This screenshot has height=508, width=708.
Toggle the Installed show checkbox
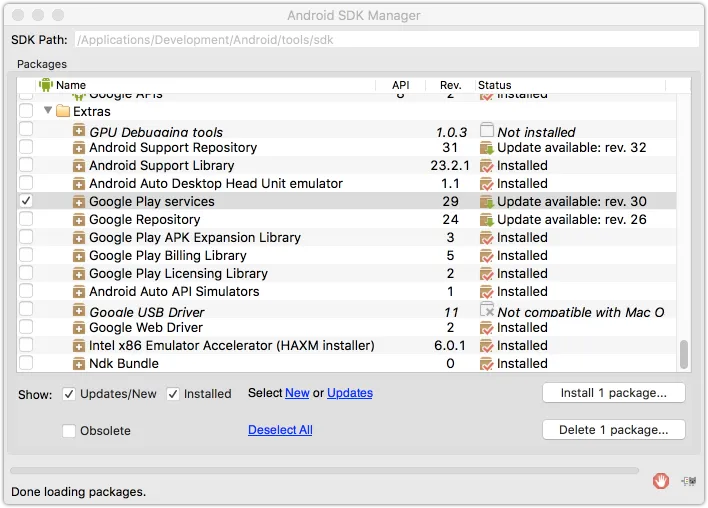click(x=173, y=394)
